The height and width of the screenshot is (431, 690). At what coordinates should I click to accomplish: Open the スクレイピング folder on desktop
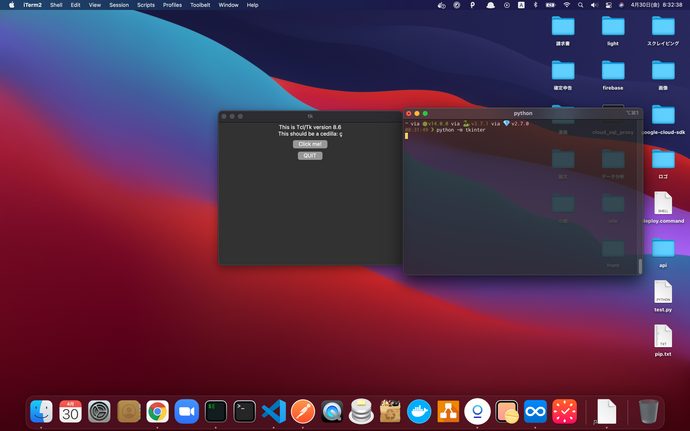(663, 26)
